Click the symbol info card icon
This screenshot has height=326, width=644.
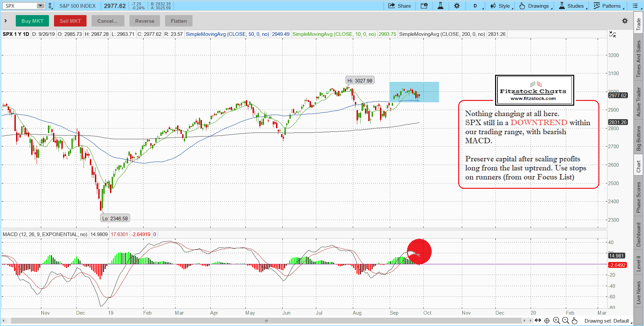(x=424, y=6)
